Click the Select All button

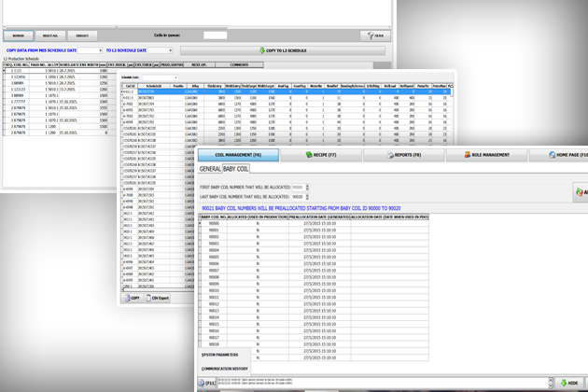[50, 35]
